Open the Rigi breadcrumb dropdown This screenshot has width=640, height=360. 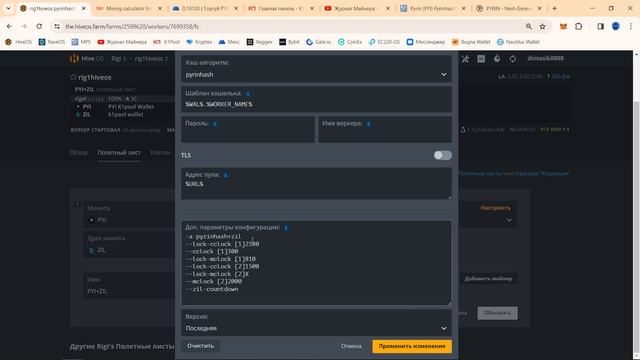coord(117,59)
